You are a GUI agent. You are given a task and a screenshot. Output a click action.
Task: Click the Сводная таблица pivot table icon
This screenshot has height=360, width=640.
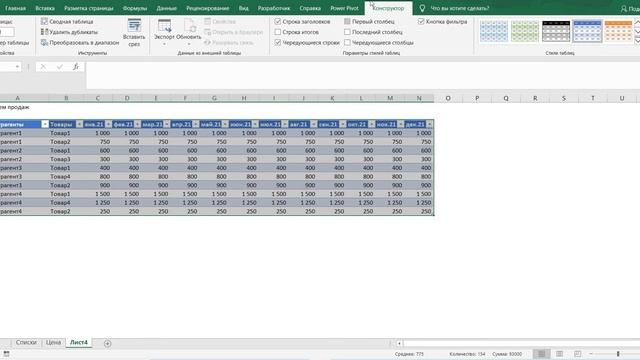tap(44, 21)
